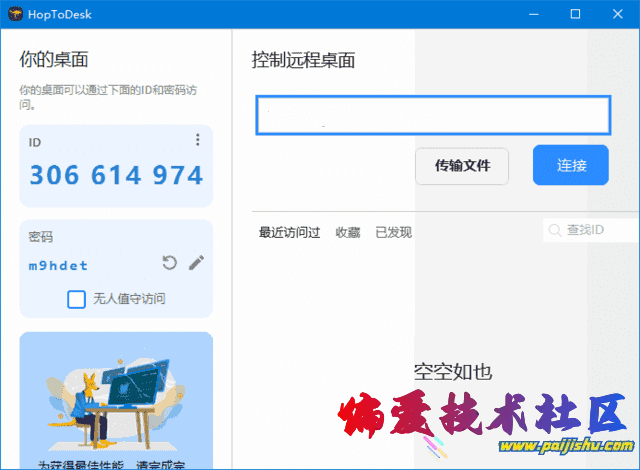Maximize the HopToDesk window
This screenshot has width=640, height=470.
[x=576, y=14]
